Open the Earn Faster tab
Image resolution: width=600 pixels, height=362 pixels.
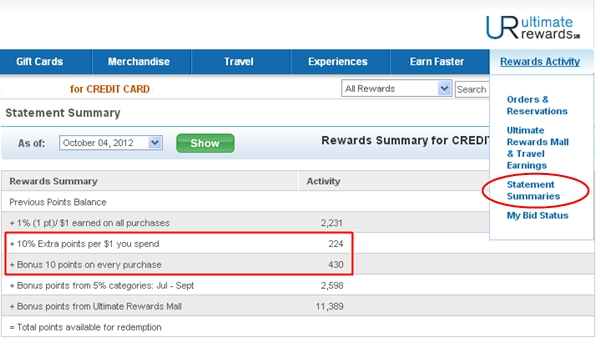coord(437,62)
